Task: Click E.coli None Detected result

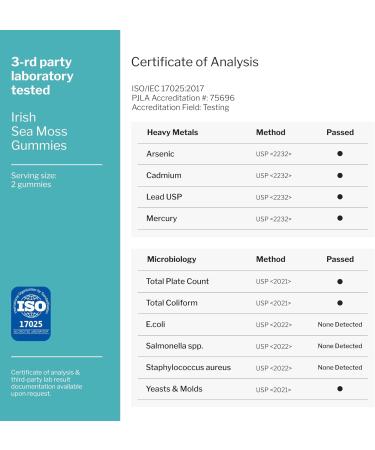Action: (340, 324)
